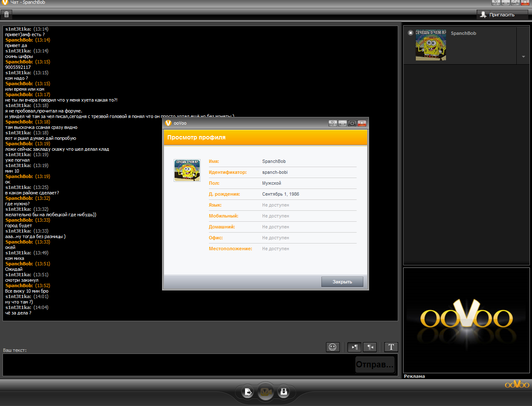Click the ooVoo advertisement banner
Screen dimensions: 532x406
(x=466, y=320)
